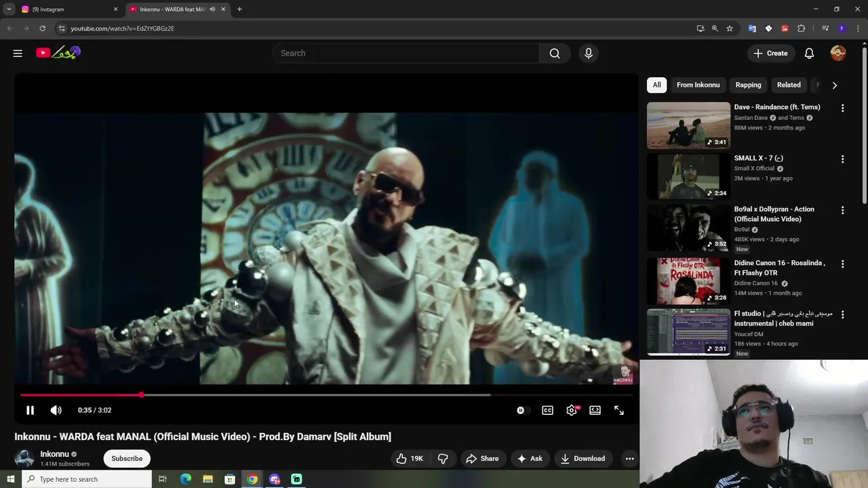868x488 pixels.
Task: Like the video with 19K likes
Action: click(x=410, y=459)
